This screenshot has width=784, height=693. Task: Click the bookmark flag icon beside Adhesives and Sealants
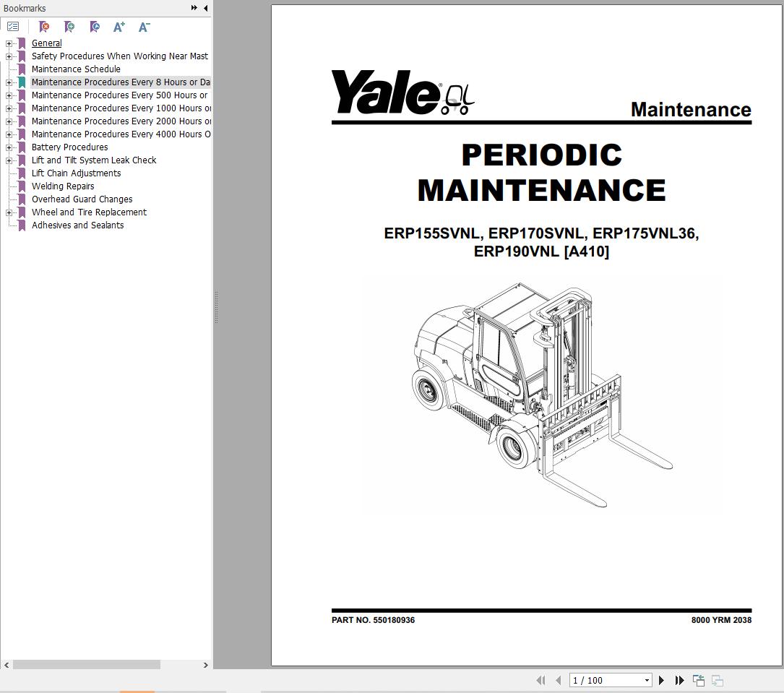(22, 225)
